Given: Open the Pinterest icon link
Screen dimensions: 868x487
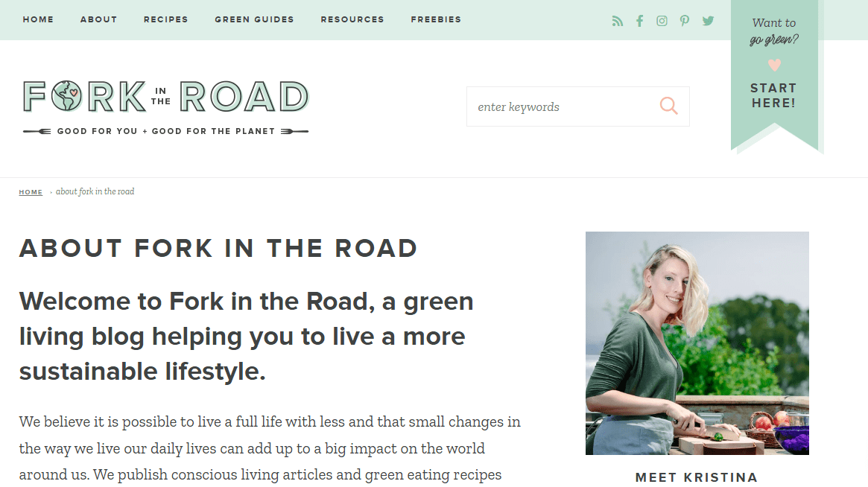Looking at the screenshot, I should pyautogui.click(x=685, y=21).
